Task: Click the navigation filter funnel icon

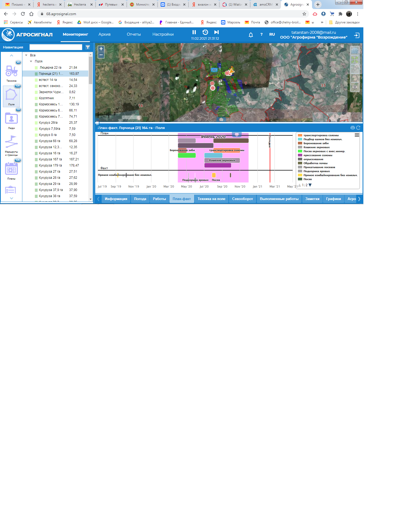Action: click(88, 47)
